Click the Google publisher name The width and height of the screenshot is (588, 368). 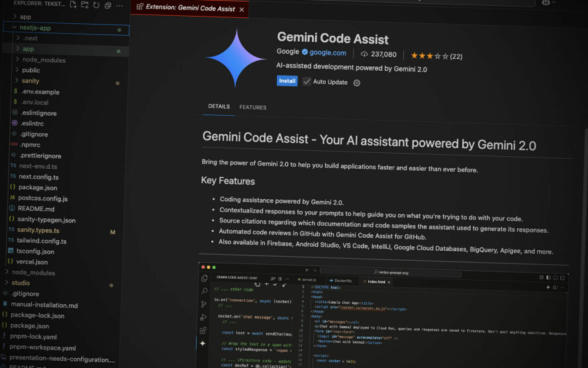[287, 52]
